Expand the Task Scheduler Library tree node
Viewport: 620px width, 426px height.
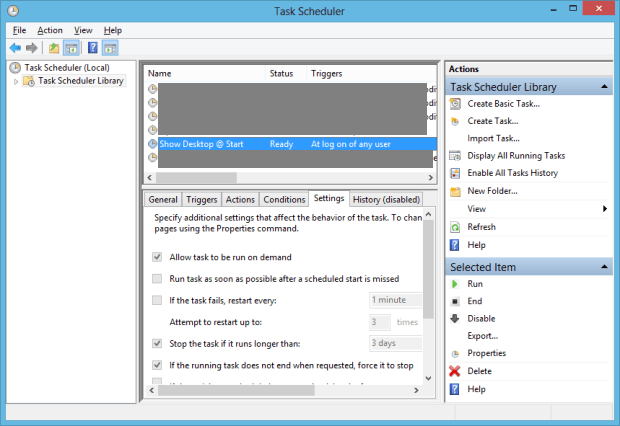tap(16, 81)
